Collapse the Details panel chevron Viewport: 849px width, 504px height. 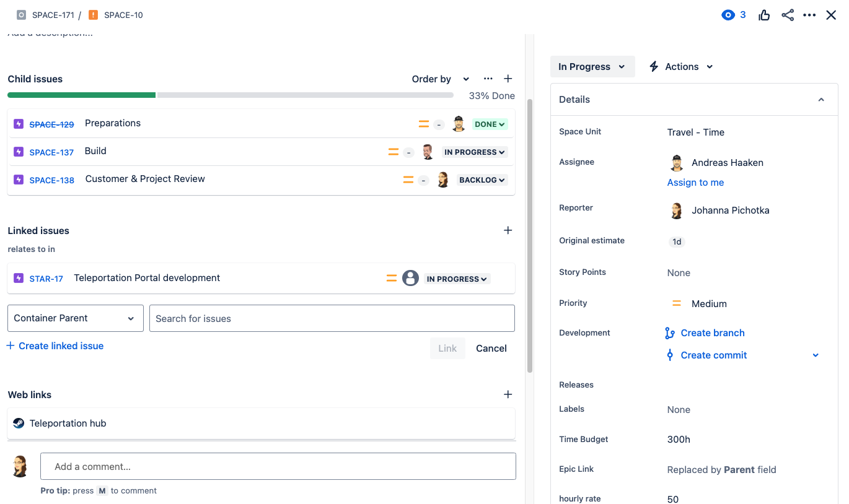click(821, 99)
